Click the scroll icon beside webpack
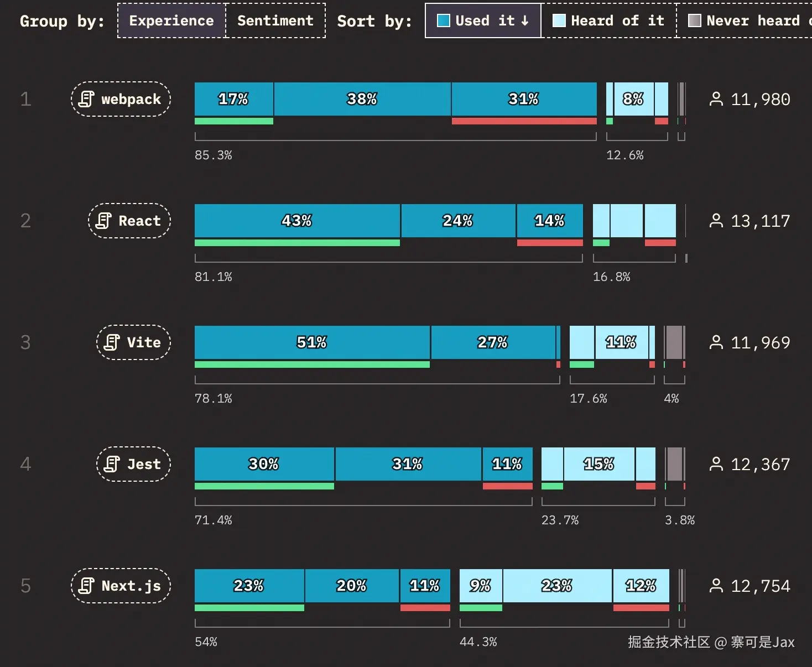 click(86, 99)
